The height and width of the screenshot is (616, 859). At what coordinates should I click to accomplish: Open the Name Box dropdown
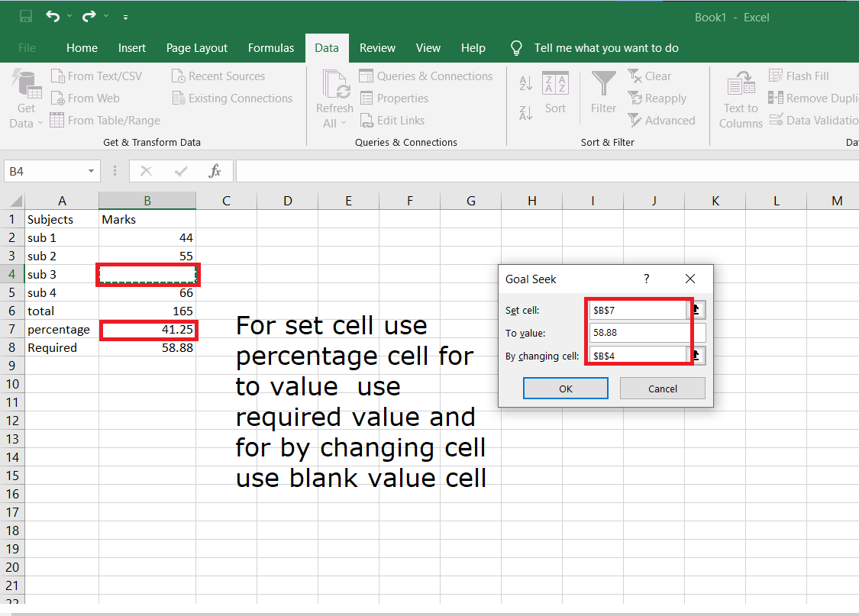tap(91, 171)
